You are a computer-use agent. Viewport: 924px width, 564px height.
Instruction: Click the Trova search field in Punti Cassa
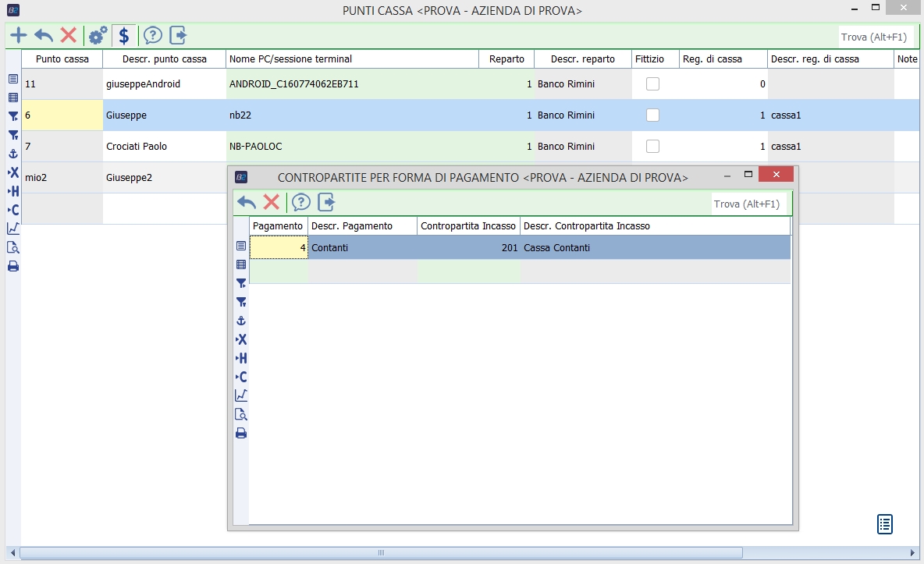click(876, 37)
